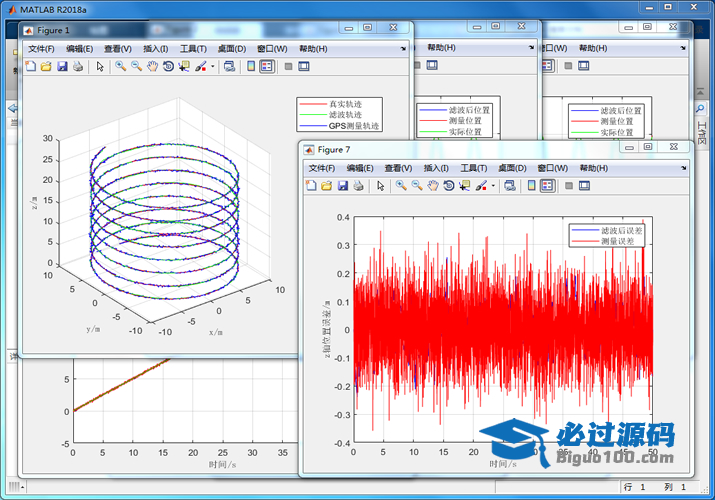Toggle the legend button in Figure 7 toolbar
The width and height of the screenshot is (715, 500).
[x=546, y=186]
